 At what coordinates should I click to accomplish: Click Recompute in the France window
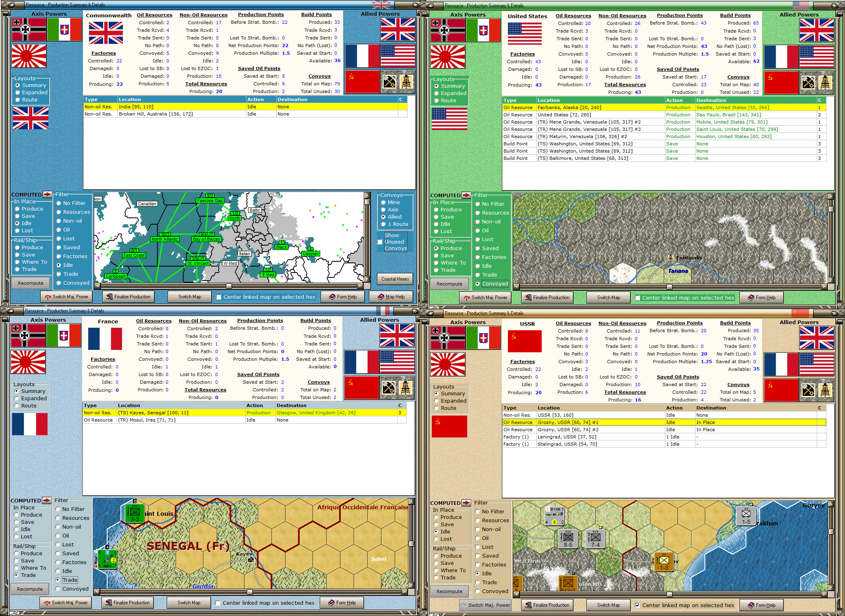click(x=30, y=589)
